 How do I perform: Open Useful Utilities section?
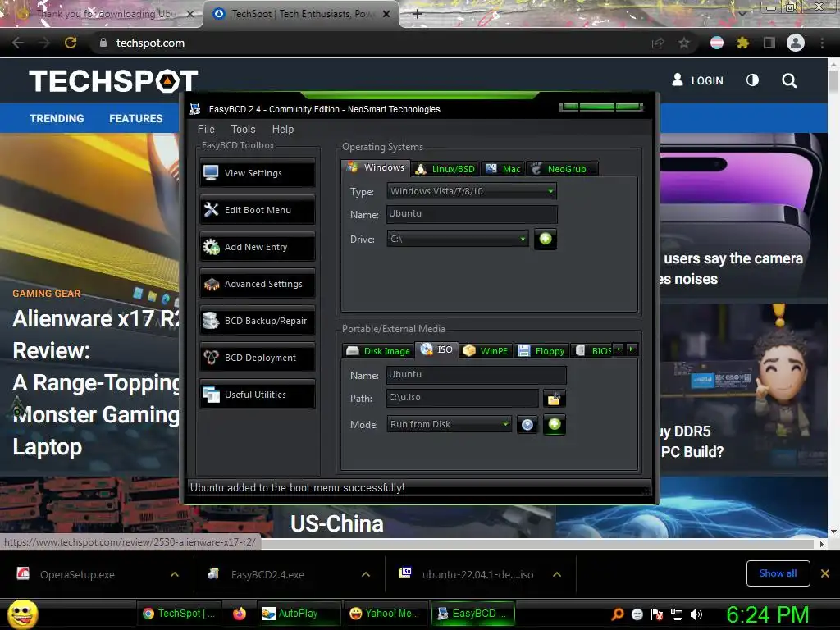point(257,395)
